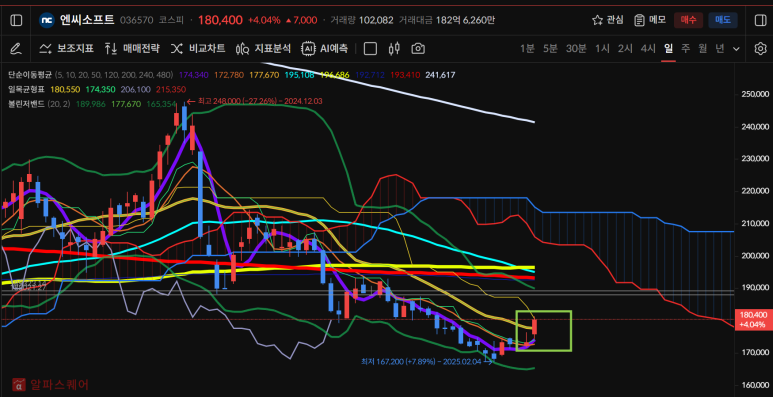
Task: Select the 1시 timeframe
Action: pos(602,48)
